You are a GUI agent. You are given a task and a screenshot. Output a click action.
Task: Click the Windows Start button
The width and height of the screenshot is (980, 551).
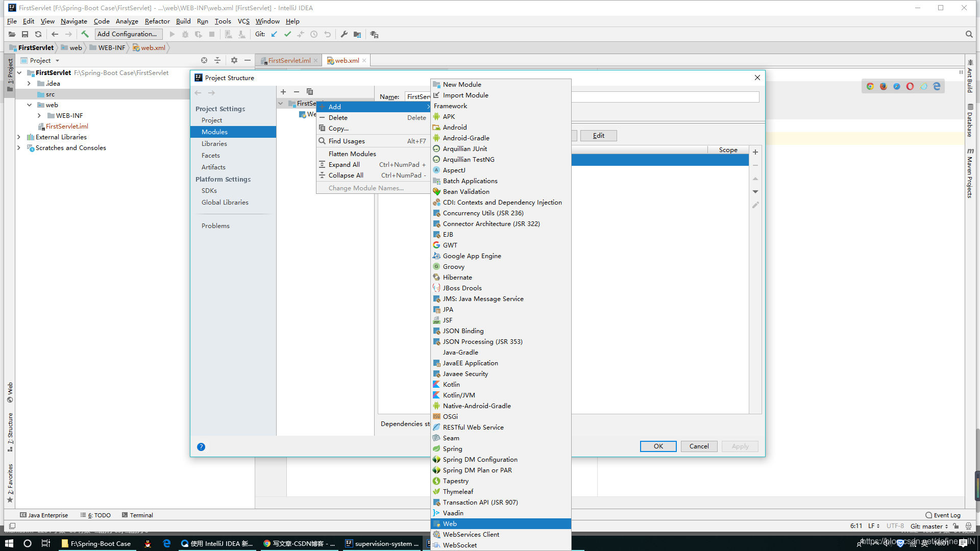[9, 543]
